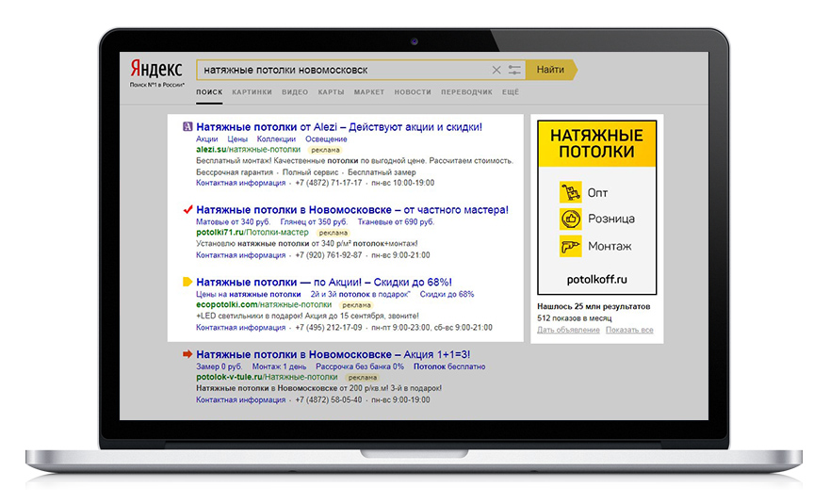
Task: Switch to the Картинки tab
Action: [x=252, y=92]
